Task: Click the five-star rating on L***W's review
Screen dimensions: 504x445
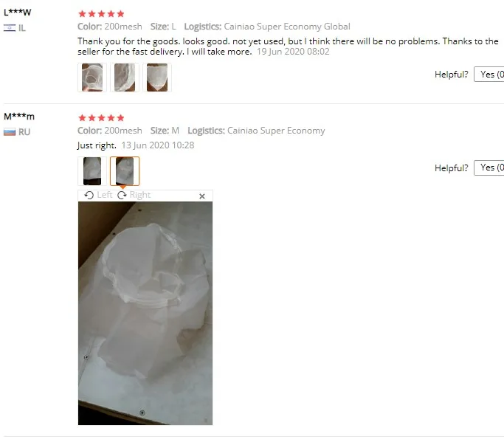Action: pyautogui.click(x=101, y=13)
